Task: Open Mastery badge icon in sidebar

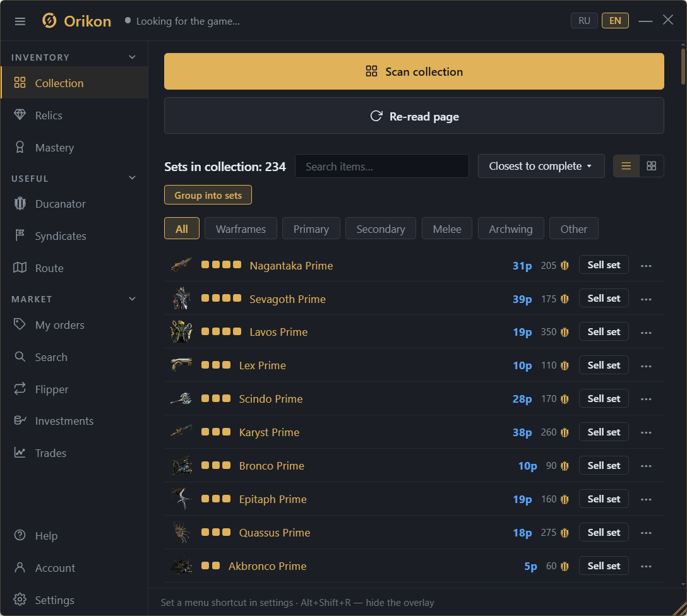Action: coord(20,147)
